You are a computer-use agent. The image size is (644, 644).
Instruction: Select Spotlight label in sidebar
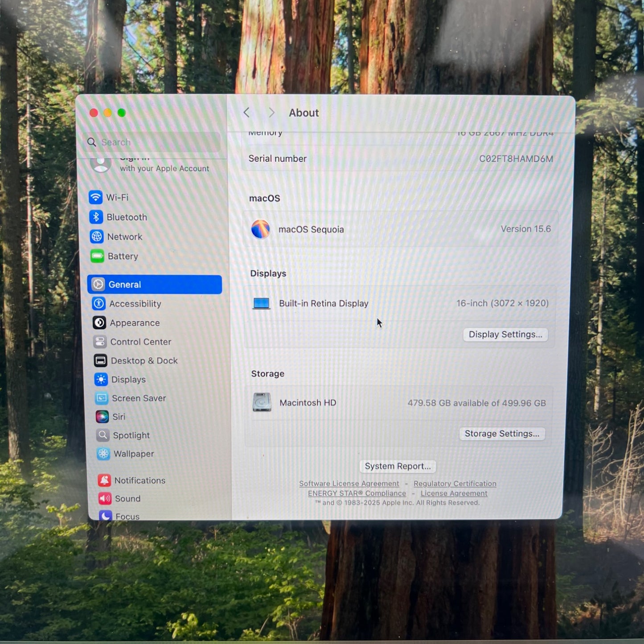click(x=131, y=435)
